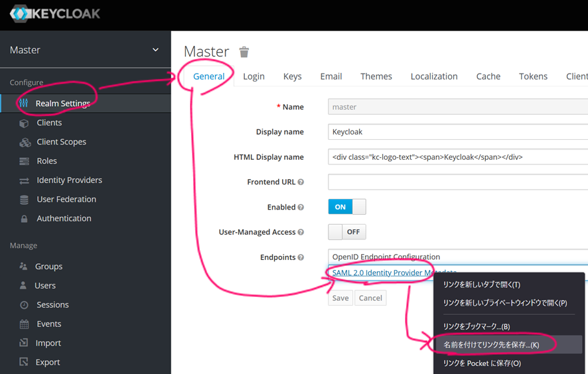This screenshot has width=588, height=374.
Task: Switch to the Keys tab
Action: (x=293, y=76)
